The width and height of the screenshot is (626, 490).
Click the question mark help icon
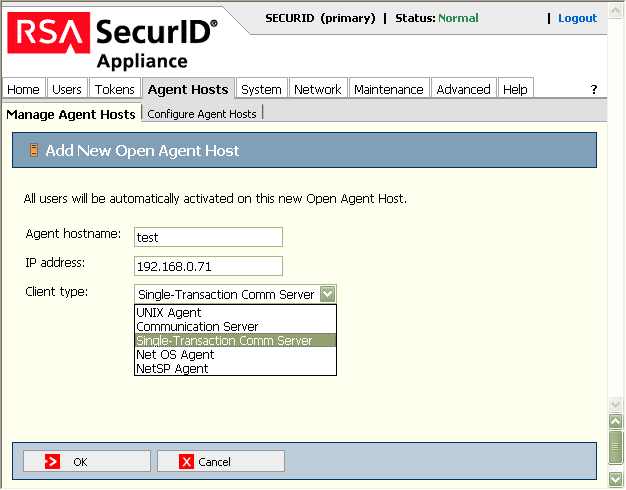click(x=594, y=89)
